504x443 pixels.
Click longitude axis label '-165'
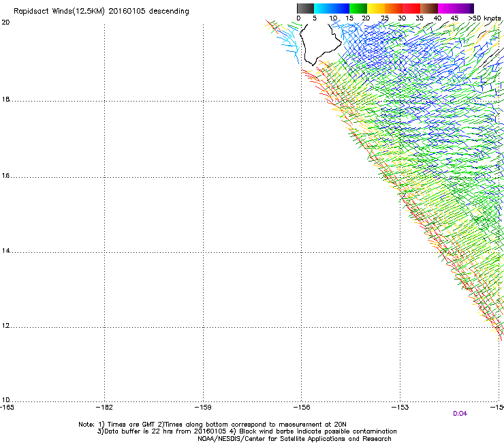point(7,408)
